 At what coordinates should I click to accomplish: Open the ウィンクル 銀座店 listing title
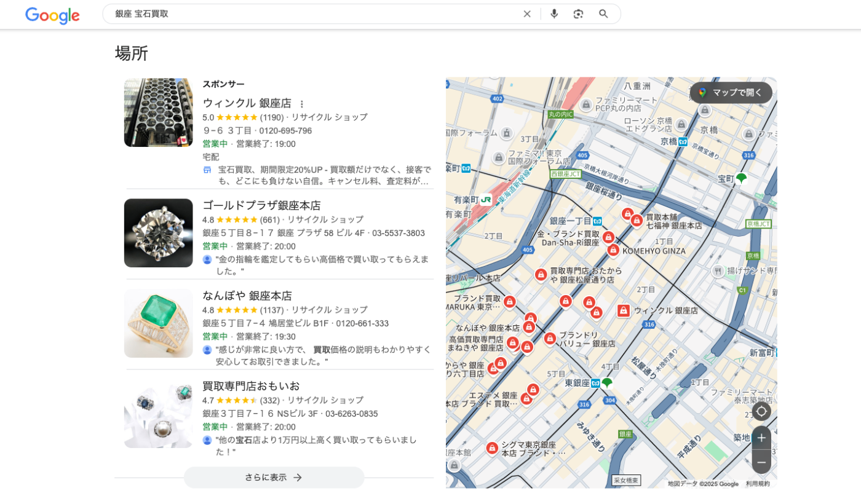point(247,103)
